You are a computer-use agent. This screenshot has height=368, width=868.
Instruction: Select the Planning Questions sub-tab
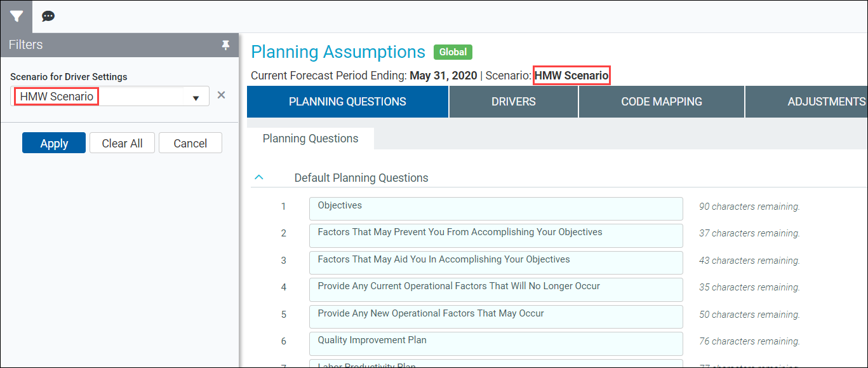[310, 139]
